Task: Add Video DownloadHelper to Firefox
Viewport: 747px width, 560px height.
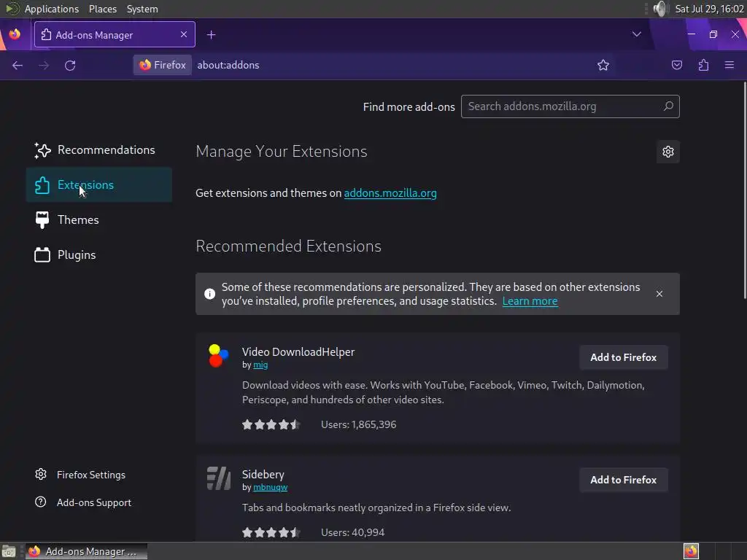Action: pyautogui.click(x=624, y=357)
